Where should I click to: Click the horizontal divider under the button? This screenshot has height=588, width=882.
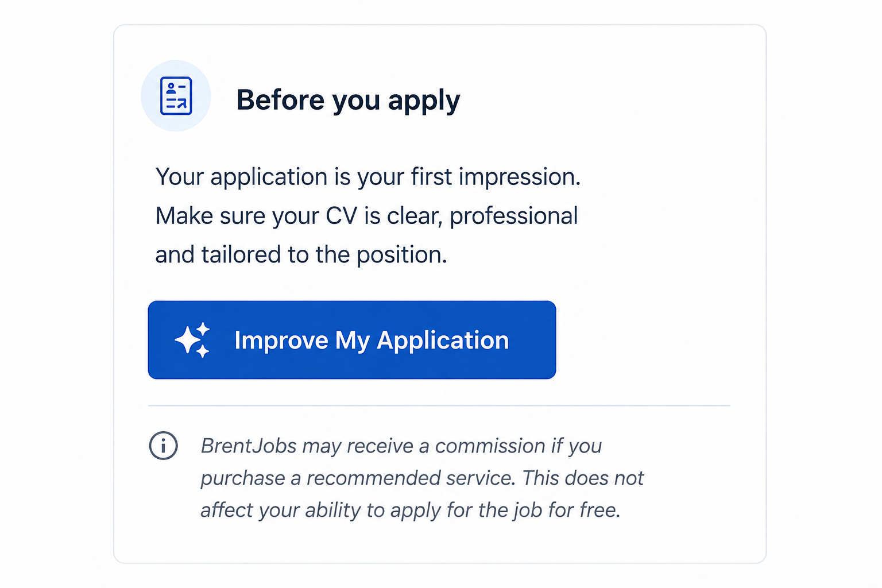tap(439, 405)
